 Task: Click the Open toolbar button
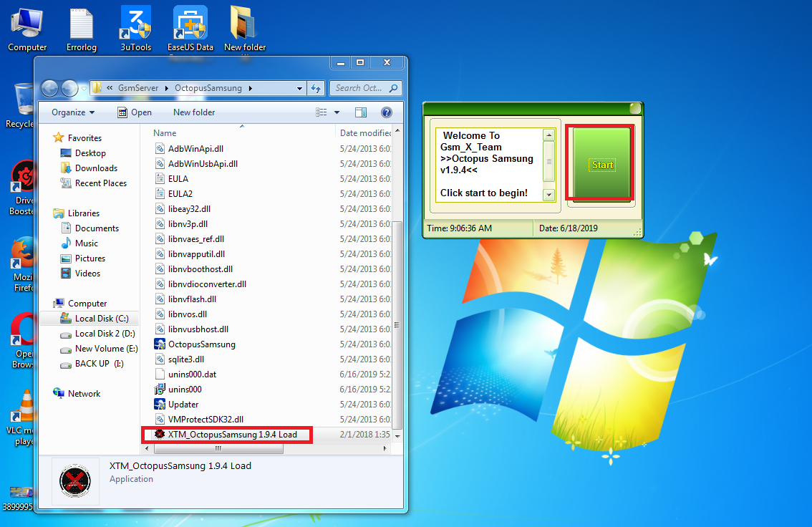pyautogui.click(x=134, y=112)
